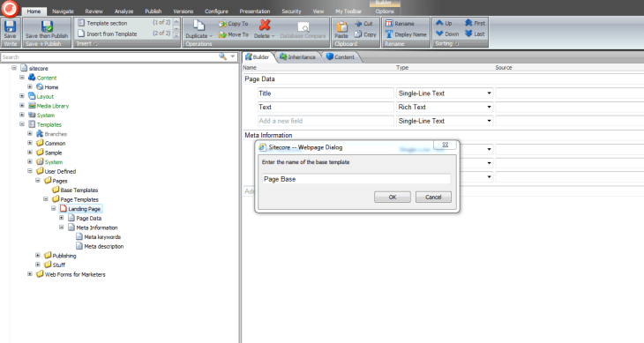Move item Down in sorting

click(x=447, y=34)
